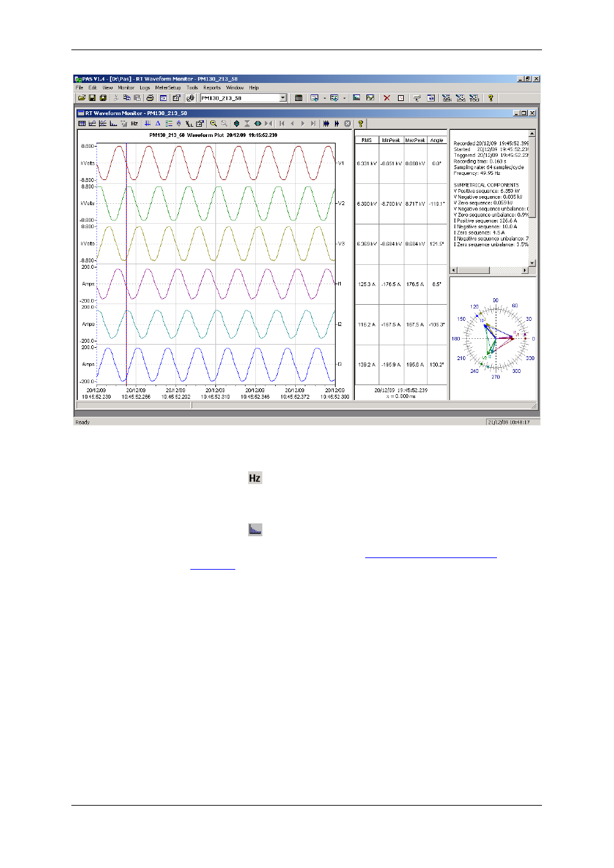Viewport: 614px width, 868px height.
Task: Click the Zoom In magnifier icon
Action: [213, 123]
